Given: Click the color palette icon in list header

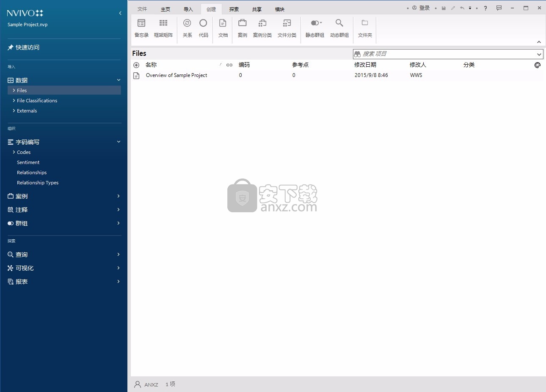Looking at the screenshot, I should point(538,65).
